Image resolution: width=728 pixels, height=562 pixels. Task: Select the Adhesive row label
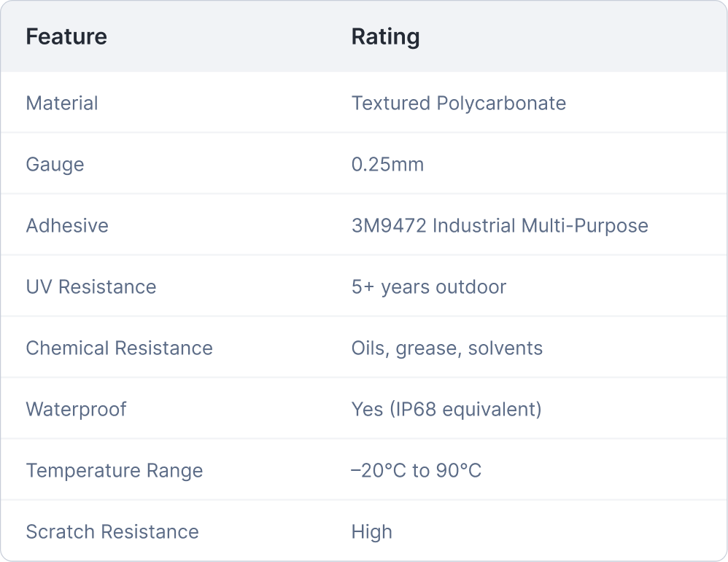[x=67, y=225]
